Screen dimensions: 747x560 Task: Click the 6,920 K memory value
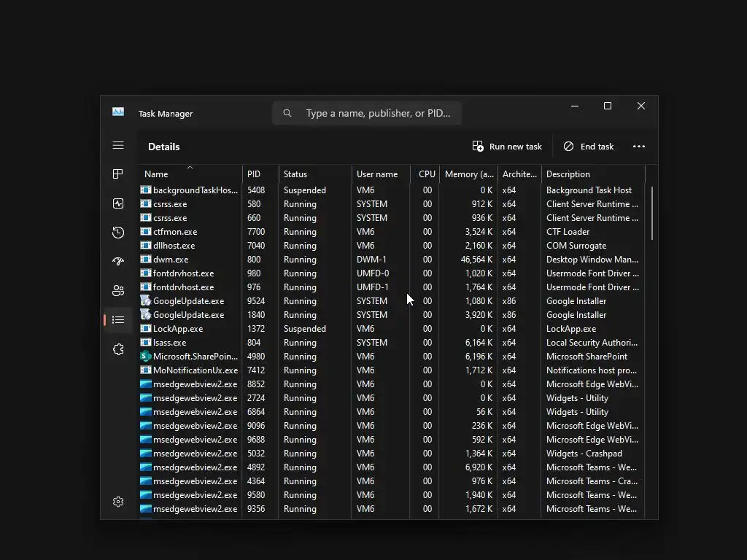tap(479, 467)
